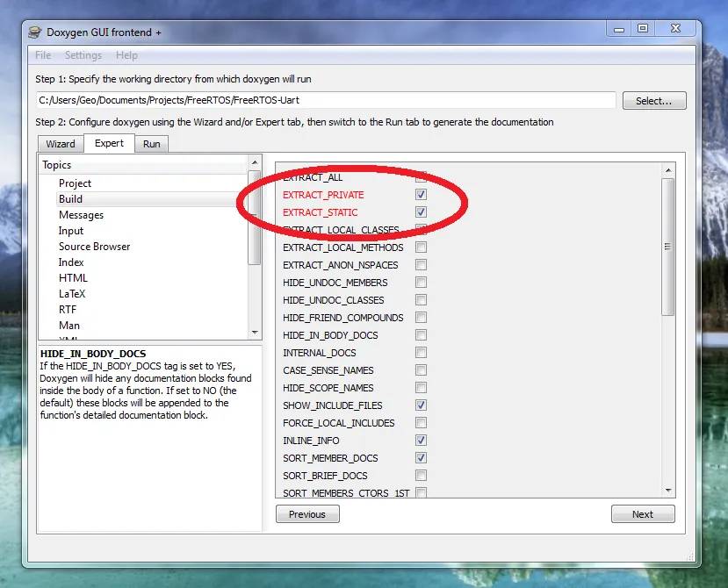Enable the HIDE_UNDOC_MEMBERS checkbox
The height and width of the screenshot is (588, 728).
point(422,283)
